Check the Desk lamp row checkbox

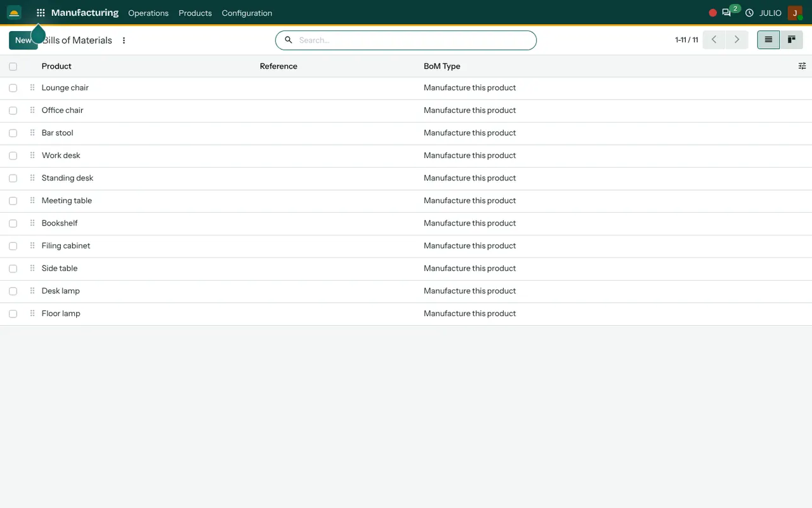pos(13,291)
